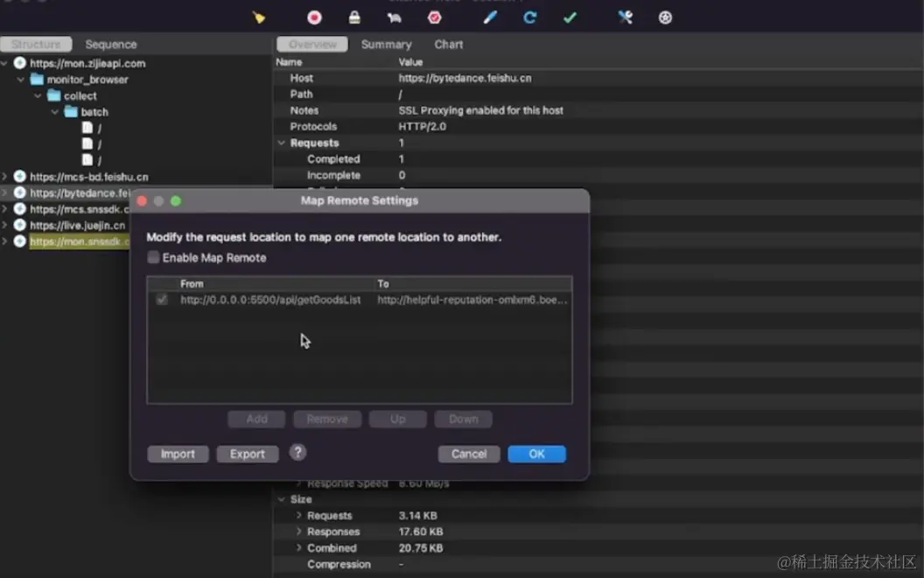924x578 pixels.
Task: Open the Overview tab
Action: pyautogui.click(x=312, y=45)
